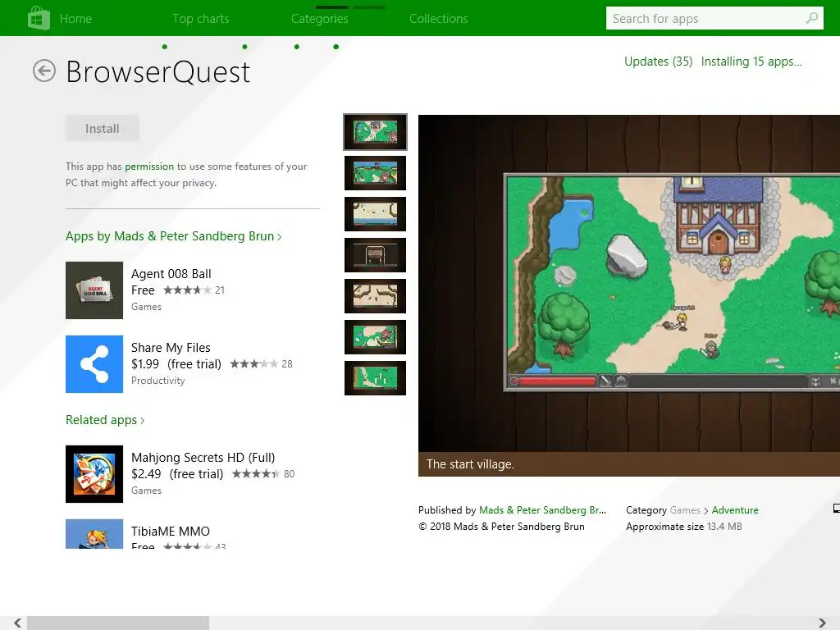Image resolution: width=840 pixels, height=630 pixels.
Task: Click the left arrow of the horizontal scrollbar
Action: [x=18, y=623]
